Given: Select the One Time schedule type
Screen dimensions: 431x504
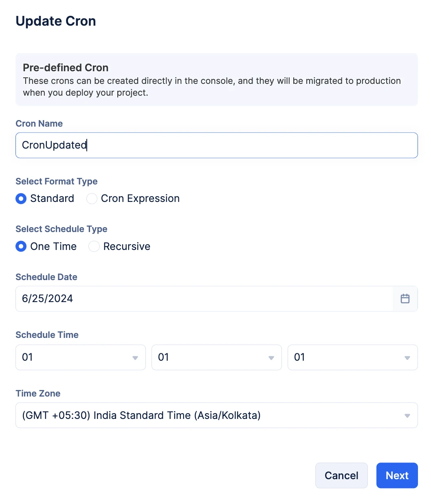Looking at the screenshot, I should [21, 247].
